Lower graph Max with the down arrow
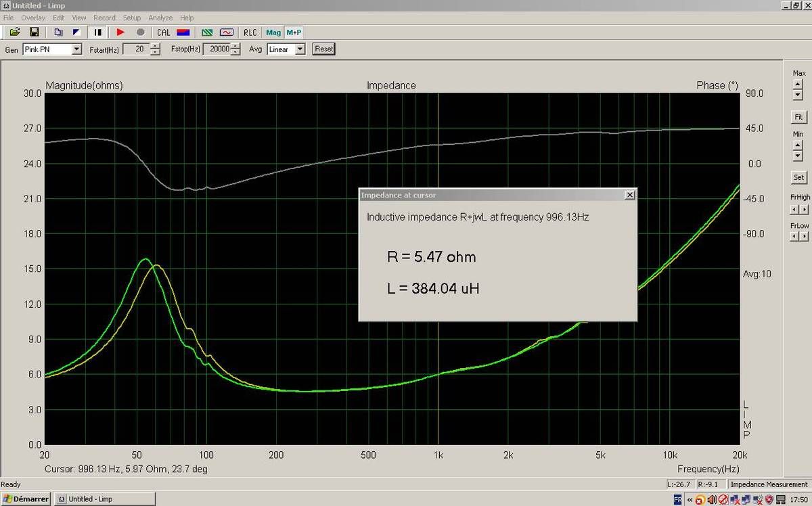Viewport: 812px width, 506px height. click(798, 95)
